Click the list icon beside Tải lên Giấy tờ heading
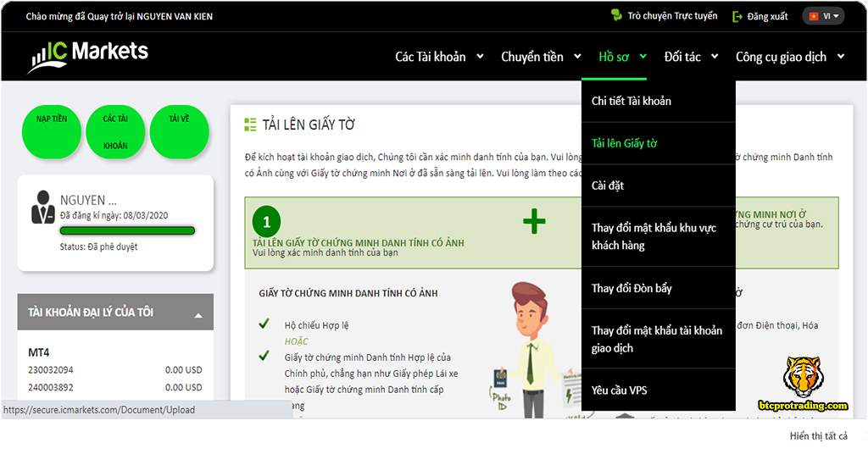The height and width of the screenshot is (454, 868). coord(250,125)
